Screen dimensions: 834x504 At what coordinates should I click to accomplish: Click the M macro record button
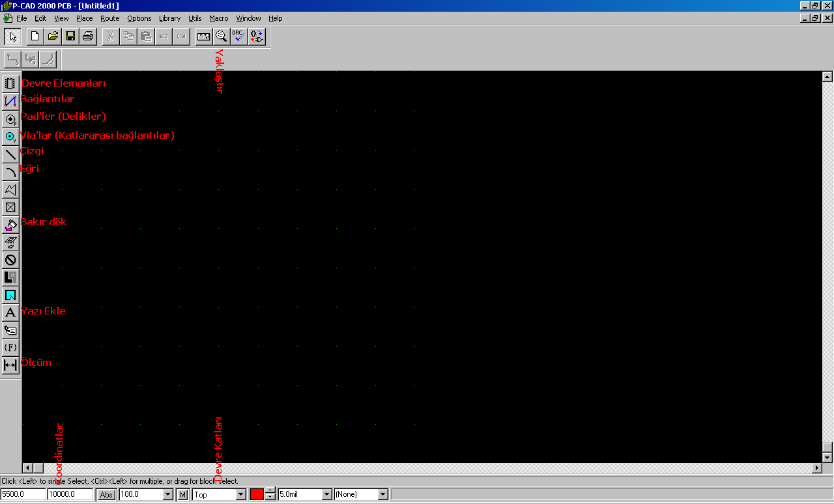[182, 495]
